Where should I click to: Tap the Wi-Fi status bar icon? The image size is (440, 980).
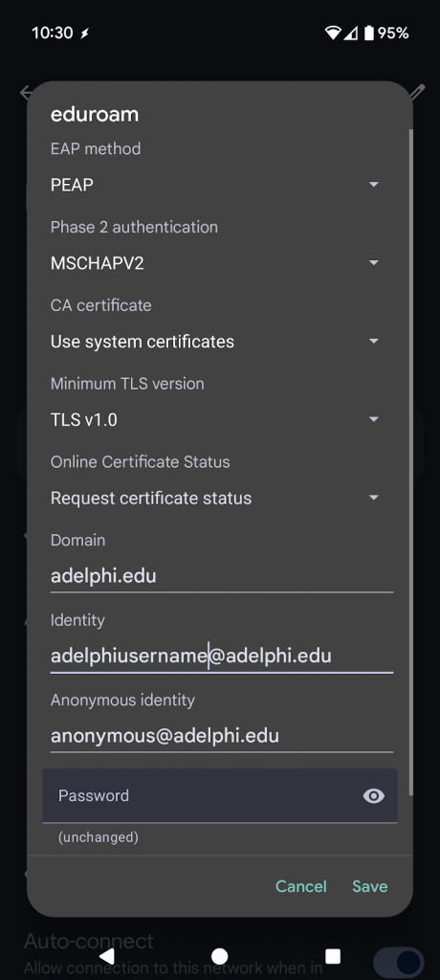[x=333, y=33]
